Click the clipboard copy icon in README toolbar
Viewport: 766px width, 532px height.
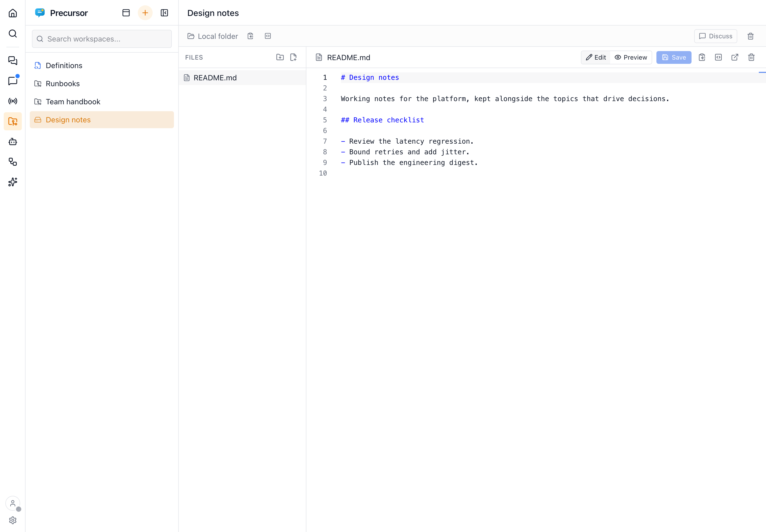[x=702, y=57]
